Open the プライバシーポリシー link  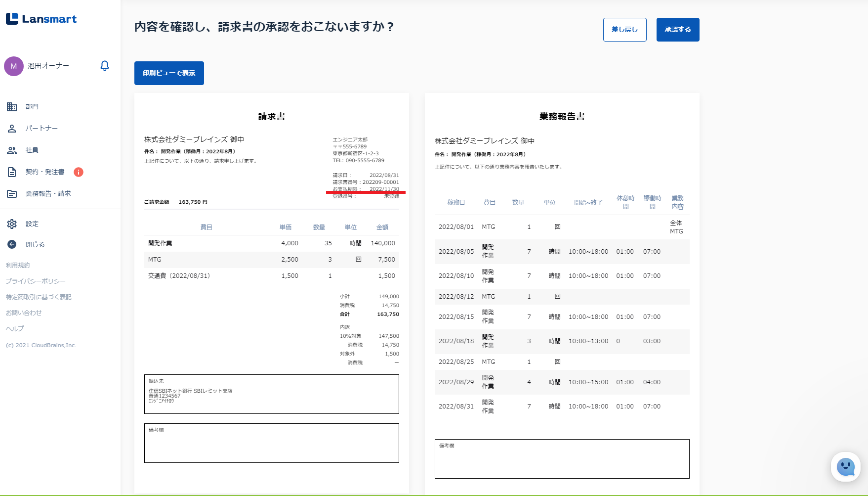point(36,281)
